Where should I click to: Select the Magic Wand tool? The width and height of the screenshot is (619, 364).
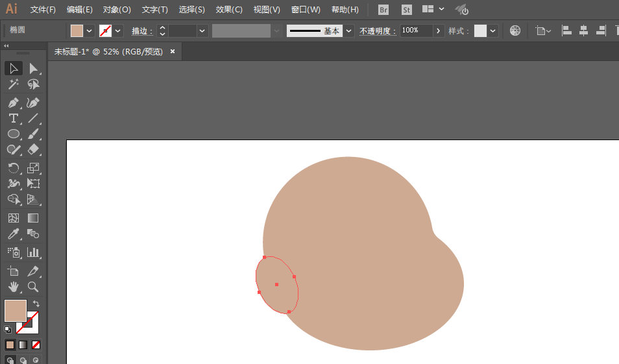[x=13, y=84]
